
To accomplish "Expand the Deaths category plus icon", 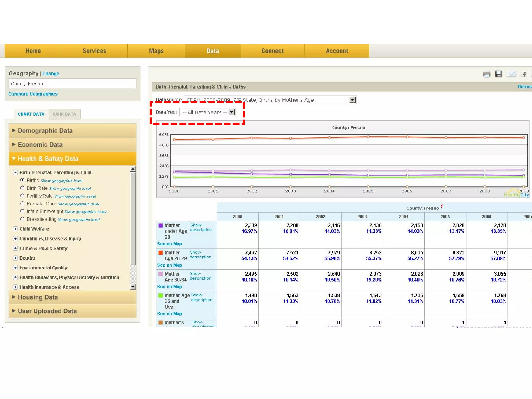I will click(x=15, y=258).
